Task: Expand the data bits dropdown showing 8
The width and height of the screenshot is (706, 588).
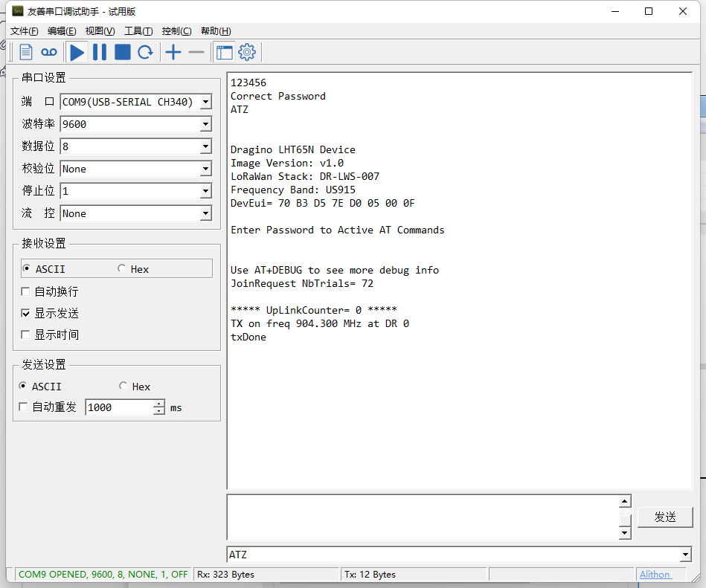Action: [206, 146]
